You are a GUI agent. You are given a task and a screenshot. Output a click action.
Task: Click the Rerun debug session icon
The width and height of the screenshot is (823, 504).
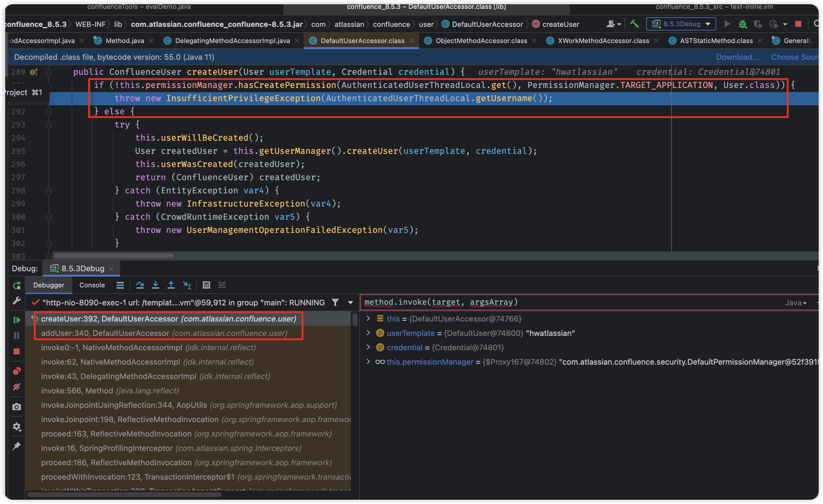17,285
